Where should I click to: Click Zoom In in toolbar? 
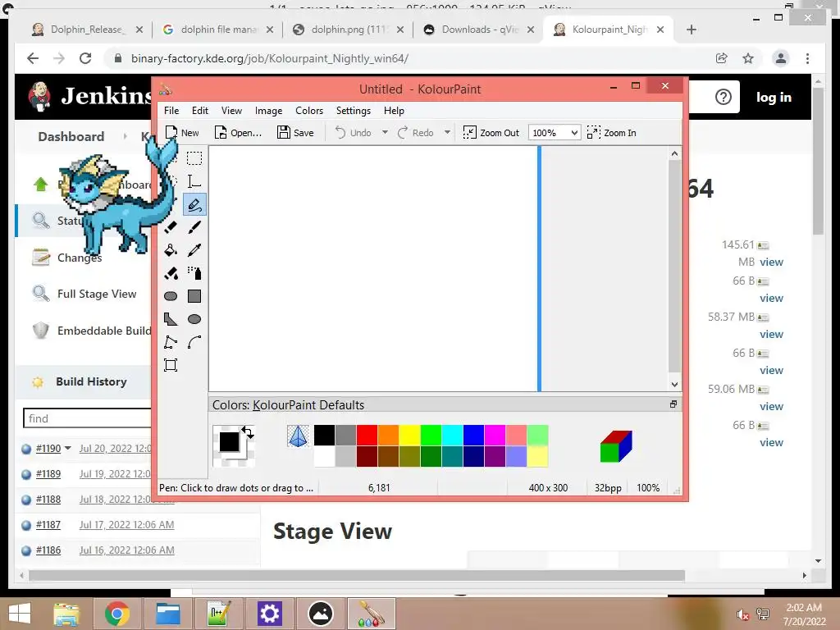[x=612, y=133]
